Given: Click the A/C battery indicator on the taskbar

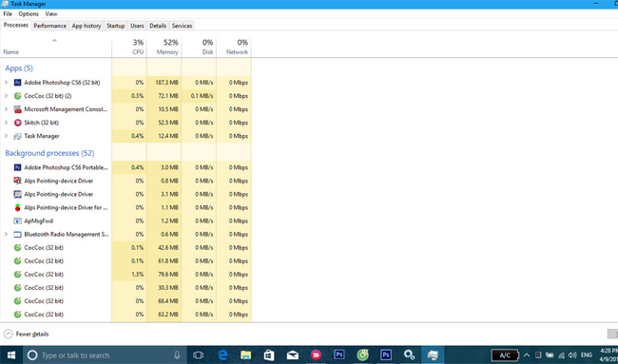Looking at the screenshot, I should pyautogui.click(x=505, y=355).
